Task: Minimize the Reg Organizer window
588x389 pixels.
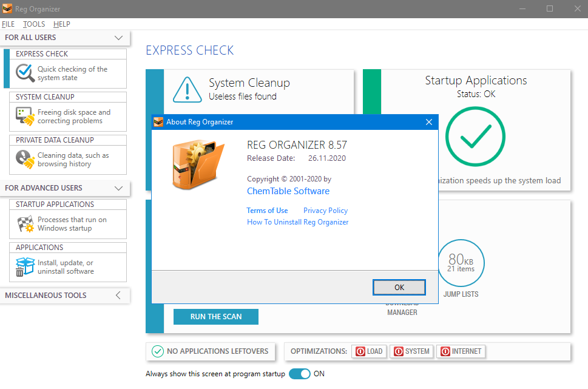Action: pyautogui.click(x=522, y=8)
